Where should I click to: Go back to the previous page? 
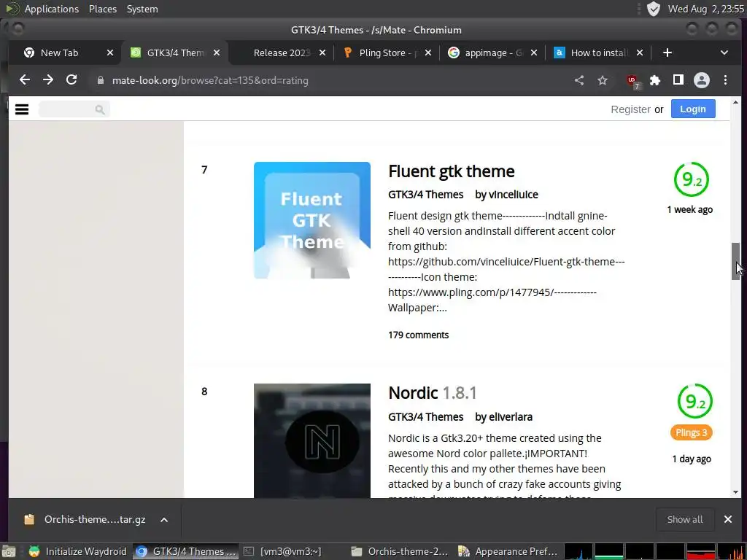click(25, 80)
